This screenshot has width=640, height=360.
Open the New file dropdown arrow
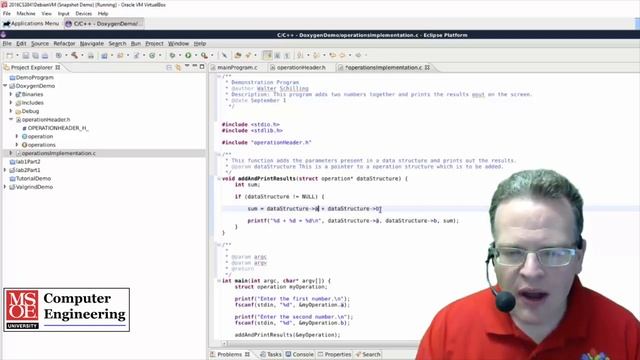[x=17, y=55]
